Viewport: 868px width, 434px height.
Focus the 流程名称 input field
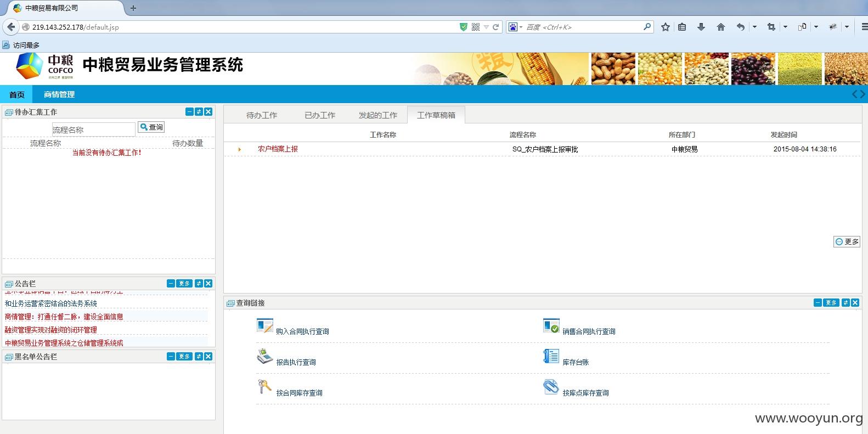point(93,129)
